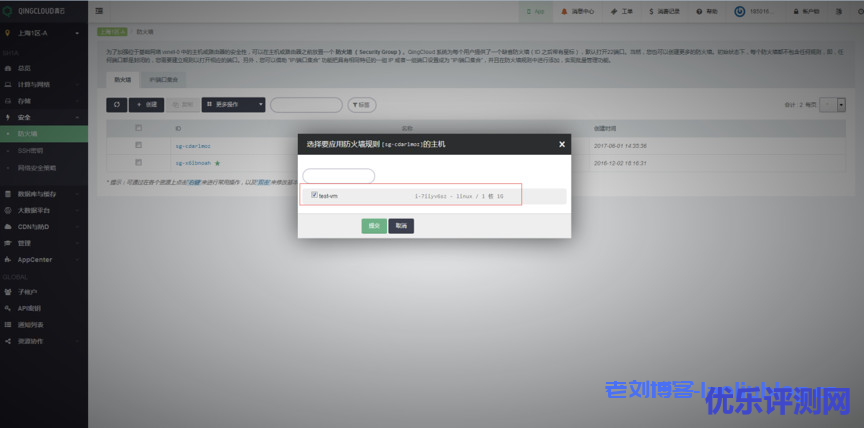Image resolution: width=864 pixels, height=428 pixels.
Task: Open the sg-x6lbnoah firewall link
Action: pyautogui.click(x=193, y=163)
